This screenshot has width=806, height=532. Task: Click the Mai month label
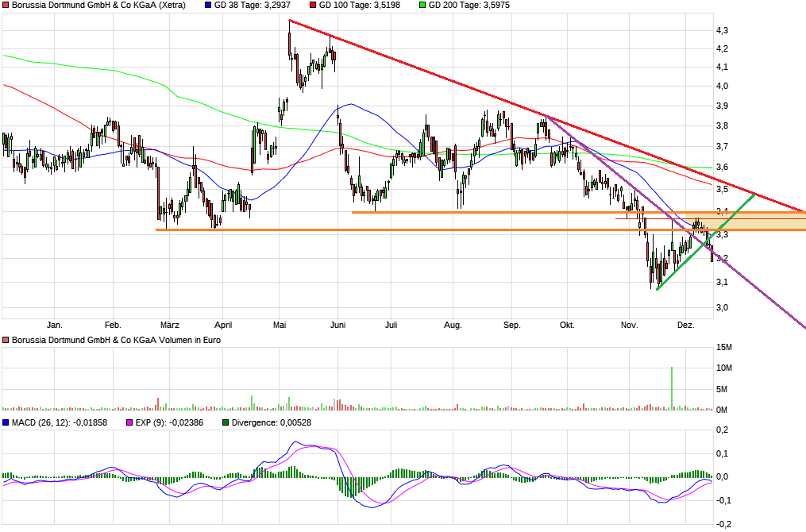[x=280, y=325]
